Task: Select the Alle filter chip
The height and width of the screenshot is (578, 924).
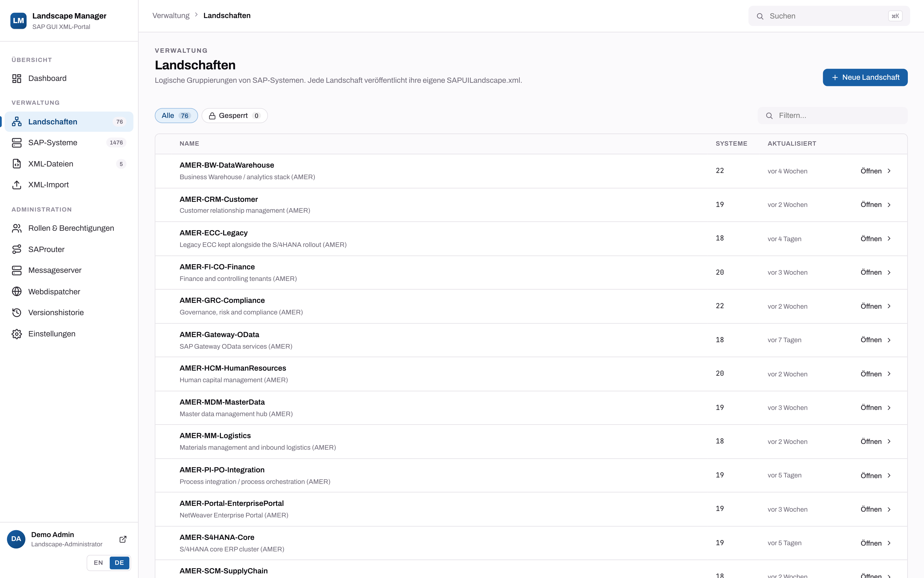Action: [176, 115]
